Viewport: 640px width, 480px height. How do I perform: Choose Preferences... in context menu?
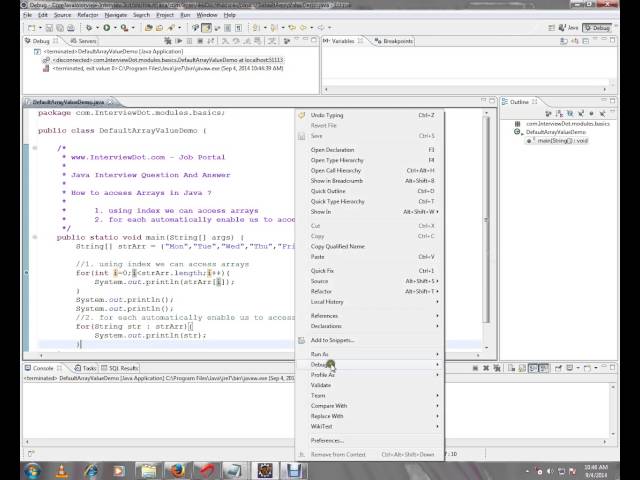[371, 440]
